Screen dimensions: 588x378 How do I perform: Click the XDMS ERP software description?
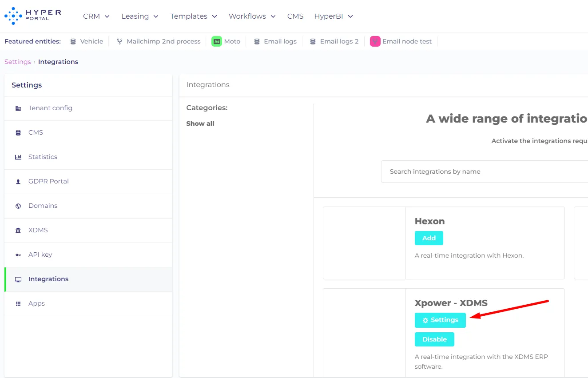[481, 362]
